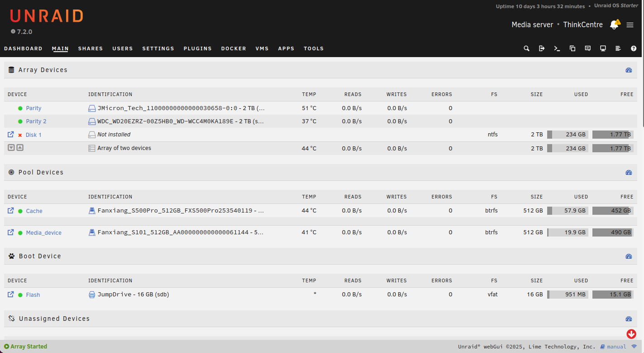Screen dimensions: 644x353
Task: Click the green status dot beside Media_device
Action: coord(20,233)
